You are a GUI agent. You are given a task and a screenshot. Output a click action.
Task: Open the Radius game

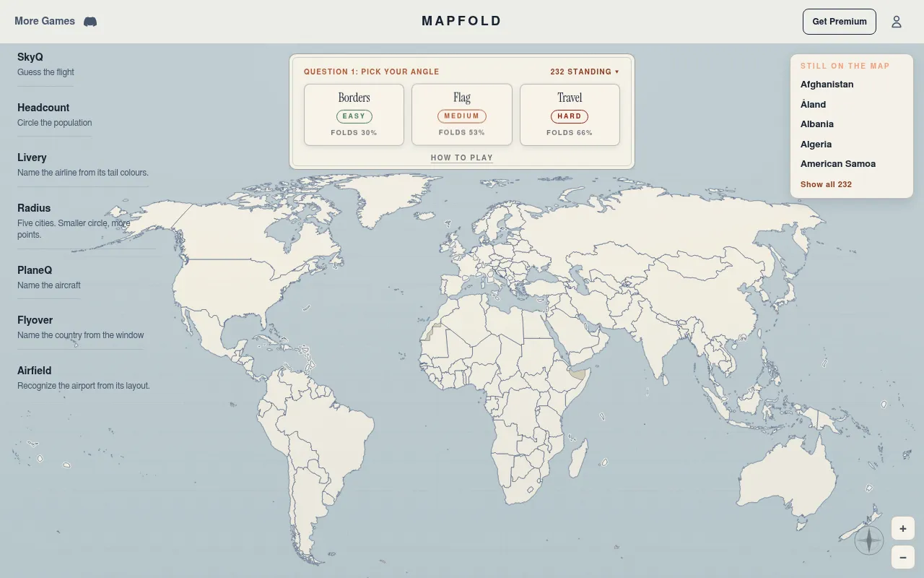pyautogui.click(x=86, y=220)
